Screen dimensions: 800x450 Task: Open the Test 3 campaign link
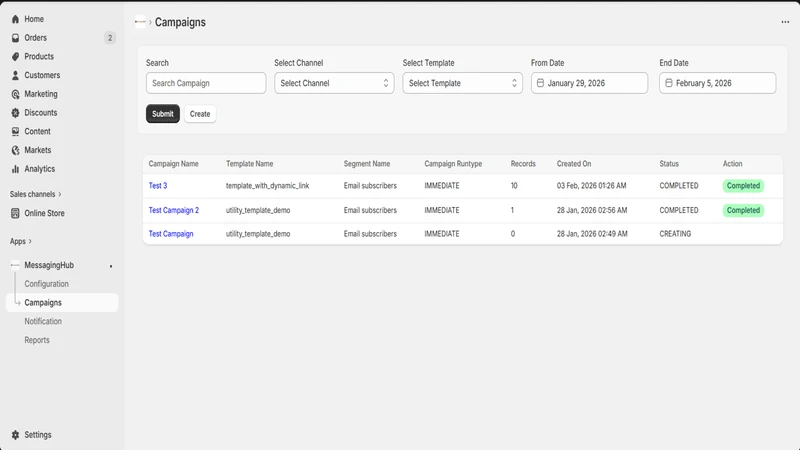[x=158, y=186]
